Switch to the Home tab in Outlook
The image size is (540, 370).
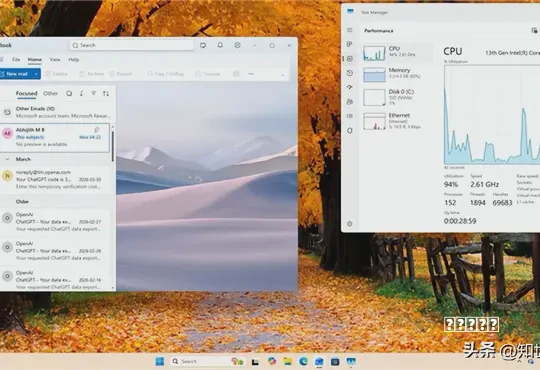[34, 60]
